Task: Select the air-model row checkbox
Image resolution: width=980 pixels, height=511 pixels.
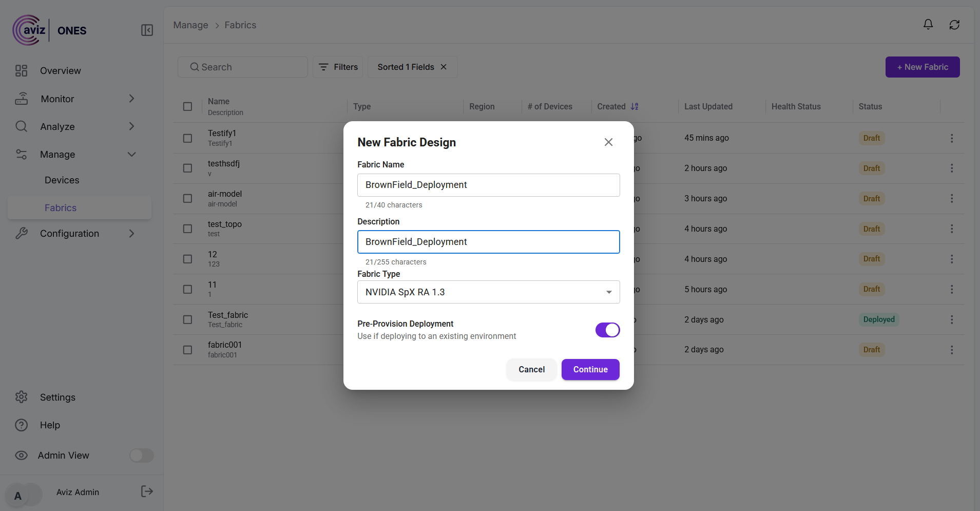Action: (187, 198)
